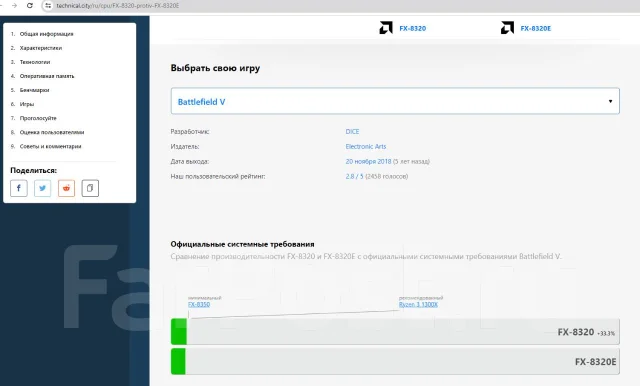This screenshot has width=640, height=386.
Task: Click the 2.8 / 5 user rating link
Action: click(354, 176)
